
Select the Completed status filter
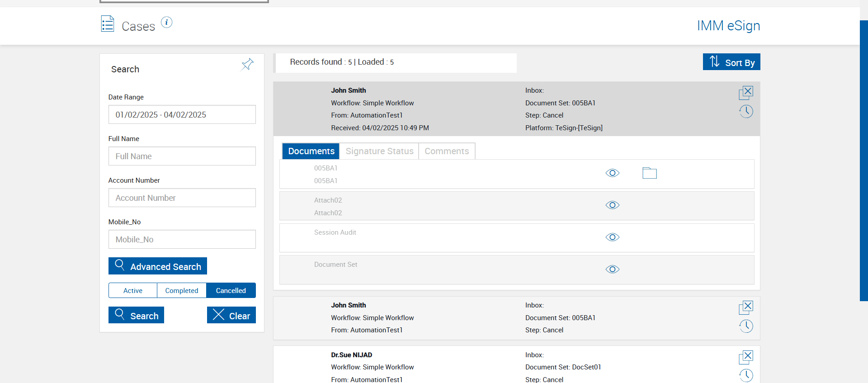pos(181,290)
